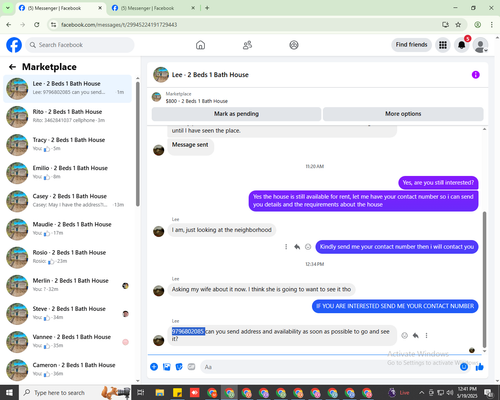The width and height of the screenshot is (500, 400).
Task: Click 'I am, just looking at the neighborhood' message
Action: pyautogui.click(x=222, y=230)
